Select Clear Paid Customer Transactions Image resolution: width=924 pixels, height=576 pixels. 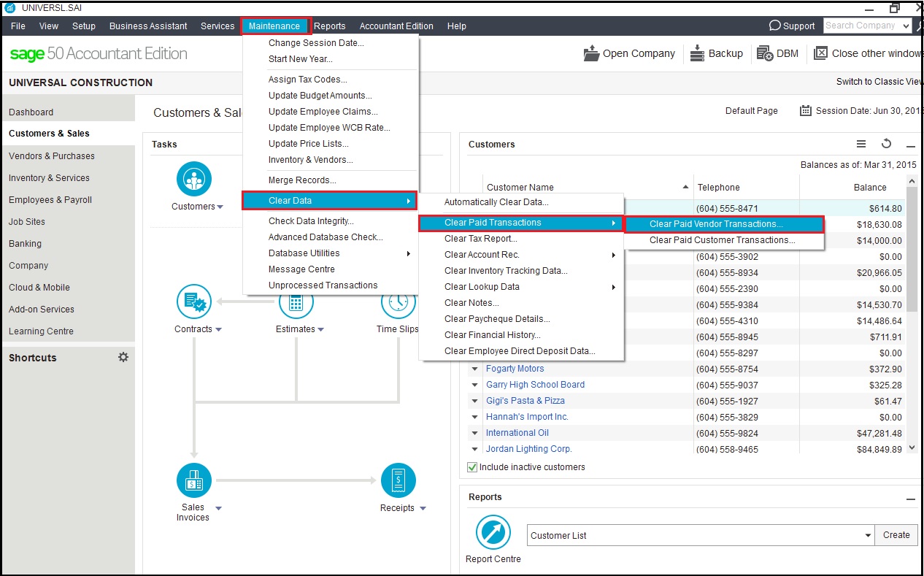click(x=724, y=240)
